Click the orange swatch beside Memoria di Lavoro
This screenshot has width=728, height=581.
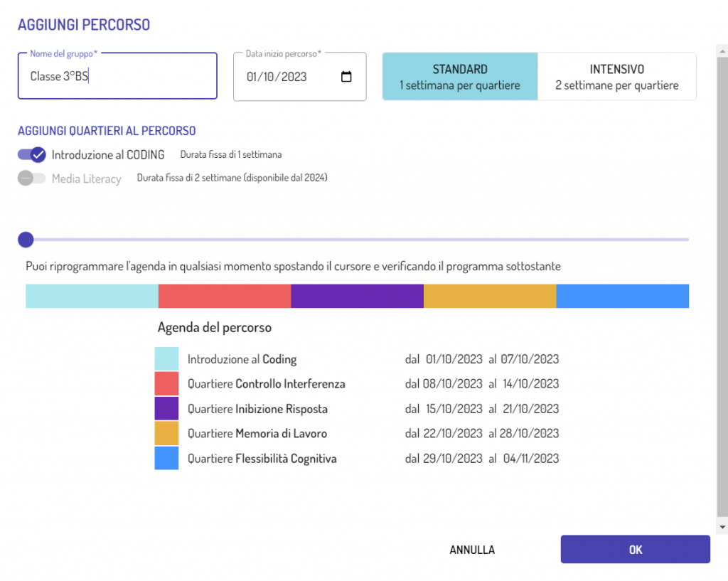pyautogui.click(x=166, y=433)
